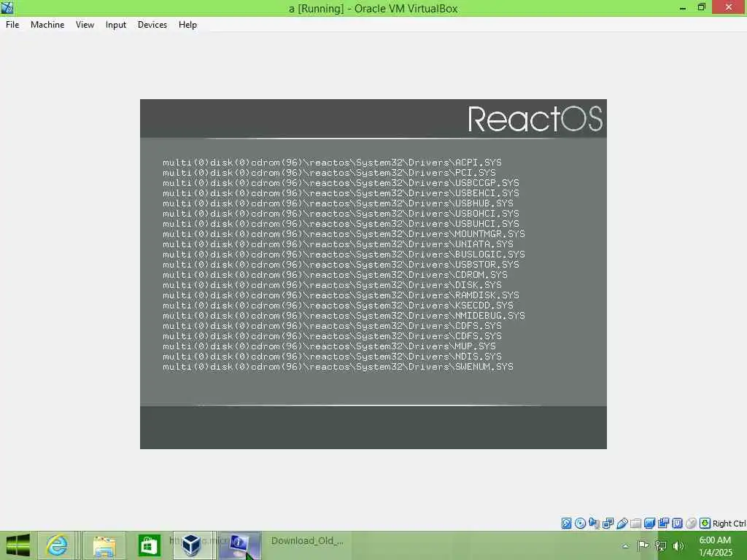Screen dimensions: 747x560
Task: Open the Windows Start button
Action: coord(18,545)
